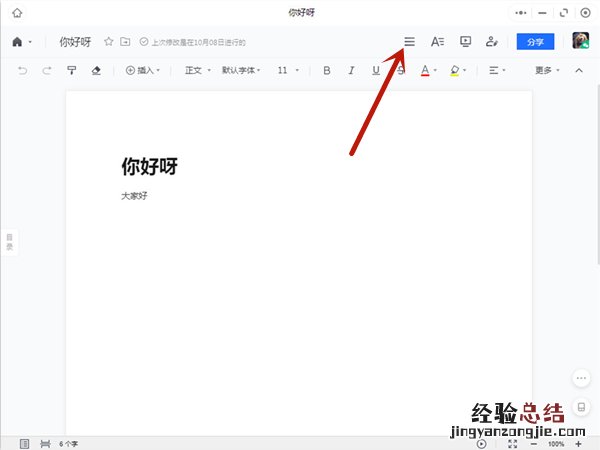Open the text style panel icon
The width and height of the screenshot is (600, 450).
437,42
